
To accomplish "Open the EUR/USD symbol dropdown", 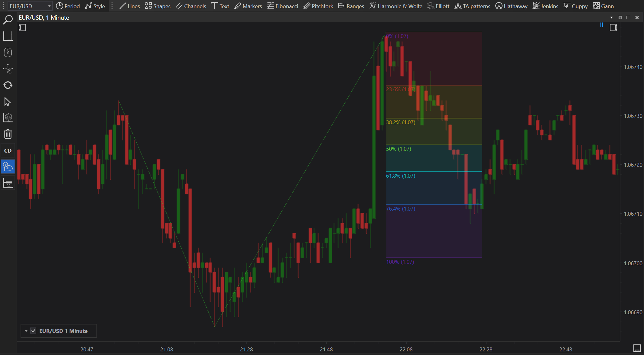I will click(x=49, y=6).
